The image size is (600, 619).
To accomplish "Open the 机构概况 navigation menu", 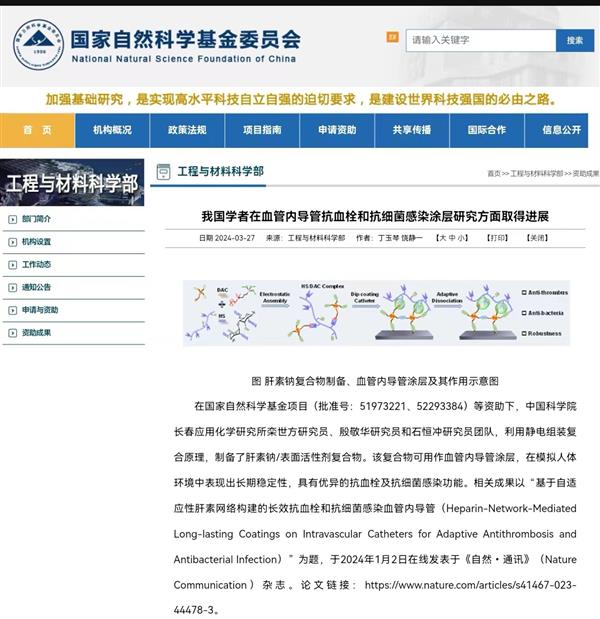I will [x=112, y=130].
